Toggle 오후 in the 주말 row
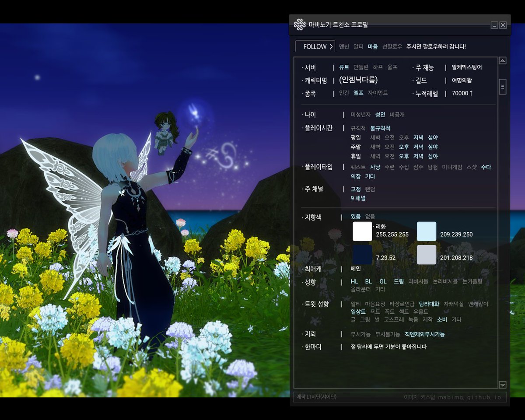The image size is (525, 420). (x=404, y=147)
